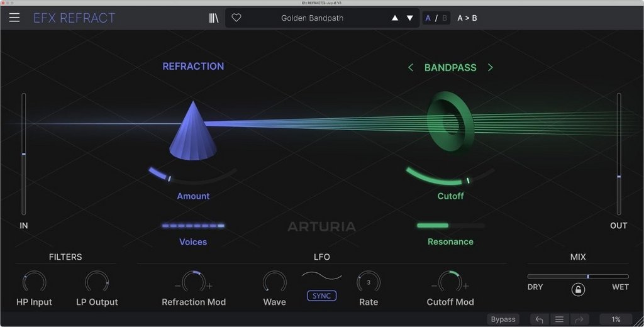Set the Voices segmented bar
Screen dimensions: 644x327
click(193, 226)
